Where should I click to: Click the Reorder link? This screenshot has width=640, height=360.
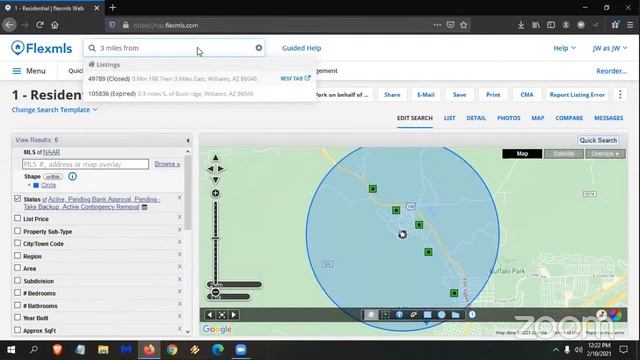click(x=611, y=71)
